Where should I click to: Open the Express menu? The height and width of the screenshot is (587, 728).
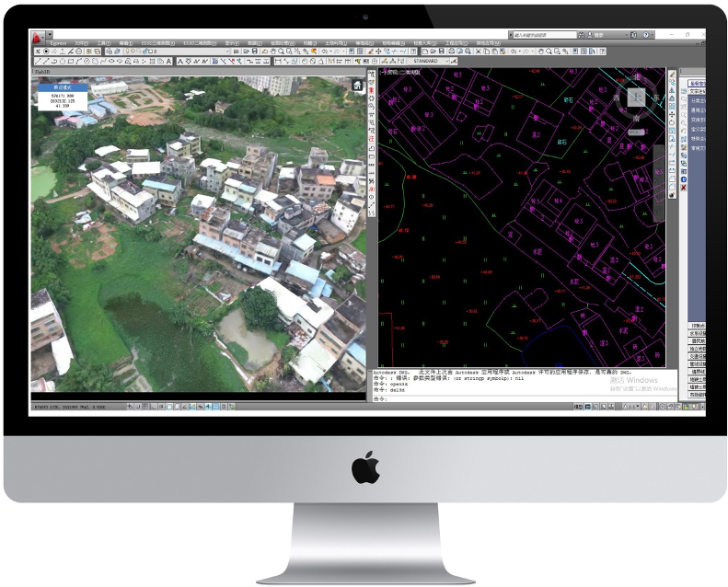[x=59, y=43]
